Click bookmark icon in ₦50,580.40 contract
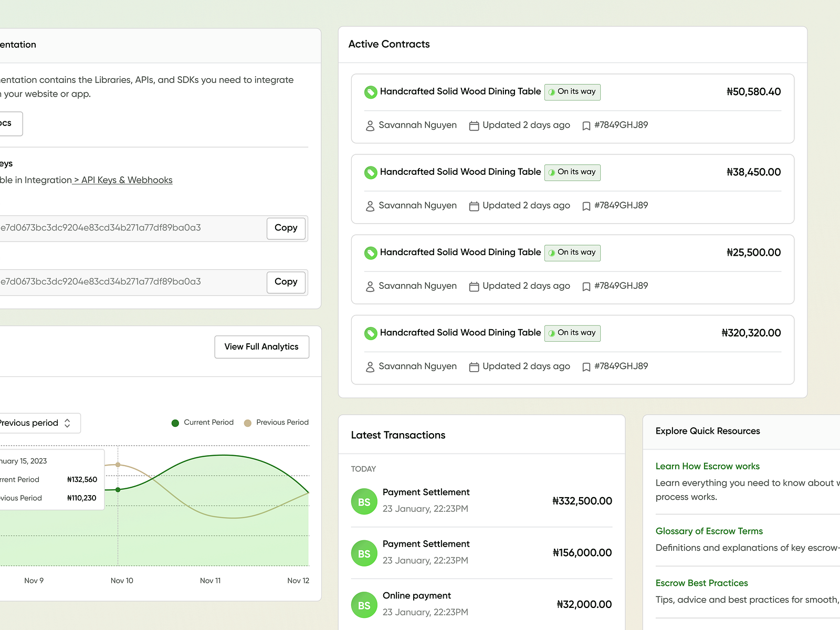The width and height of the screenshot is (840, 630). [x=586, y=126]
